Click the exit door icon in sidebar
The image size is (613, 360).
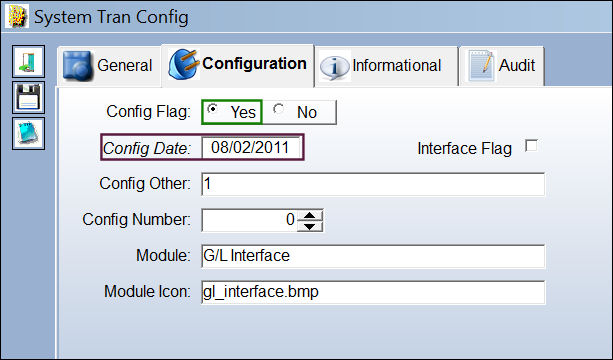(29, 61)
